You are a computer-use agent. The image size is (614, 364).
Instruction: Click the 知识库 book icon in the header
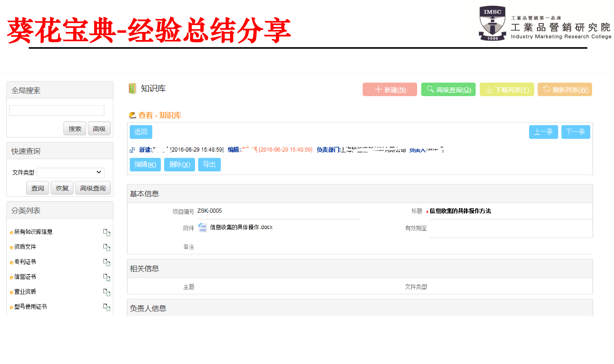tap(132, 89)
